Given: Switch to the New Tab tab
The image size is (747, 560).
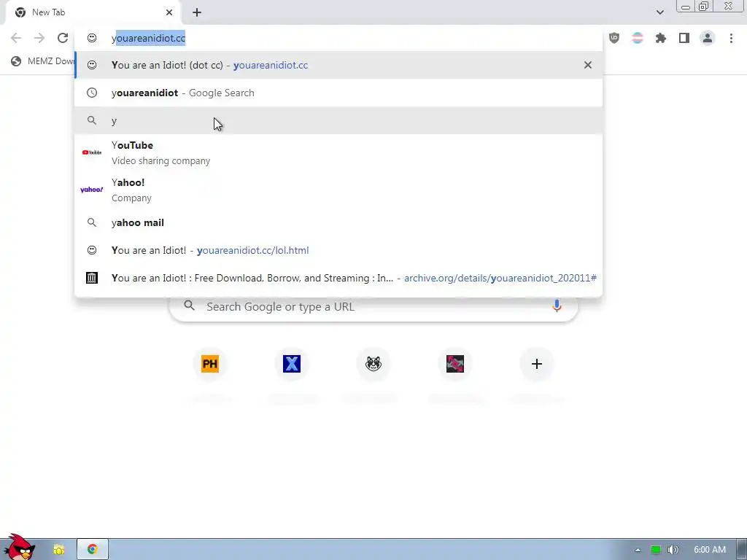Looking at the screenshot, I should point(93,12).
